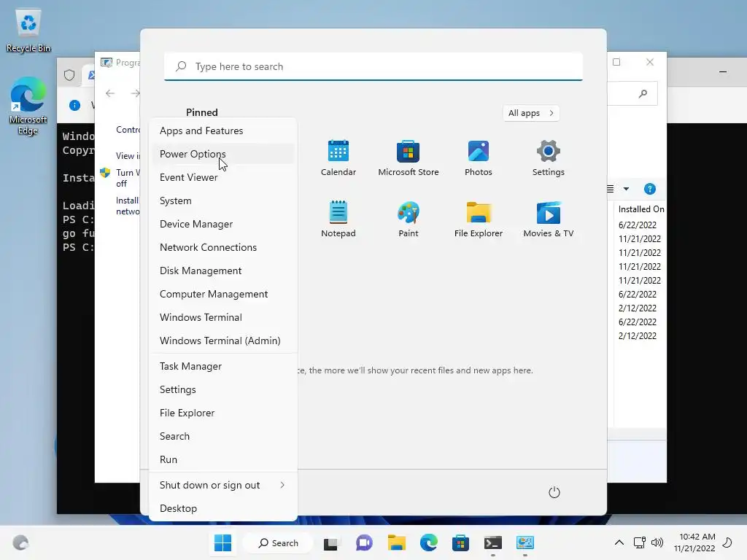Viewport: 747px width, 560px height.
Task: Select Desktop at context menu bottom
Action: [222, 508]
